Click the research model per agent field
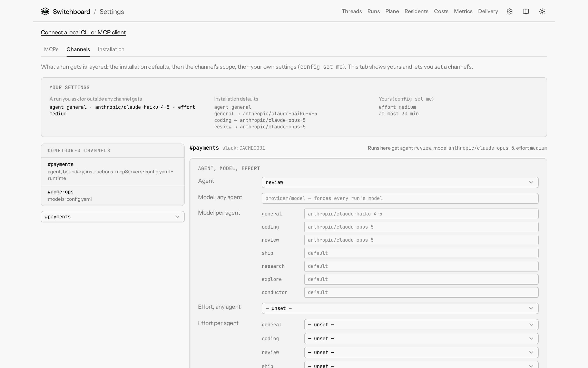This screenshot has height=368, width=588. (421, 266)
